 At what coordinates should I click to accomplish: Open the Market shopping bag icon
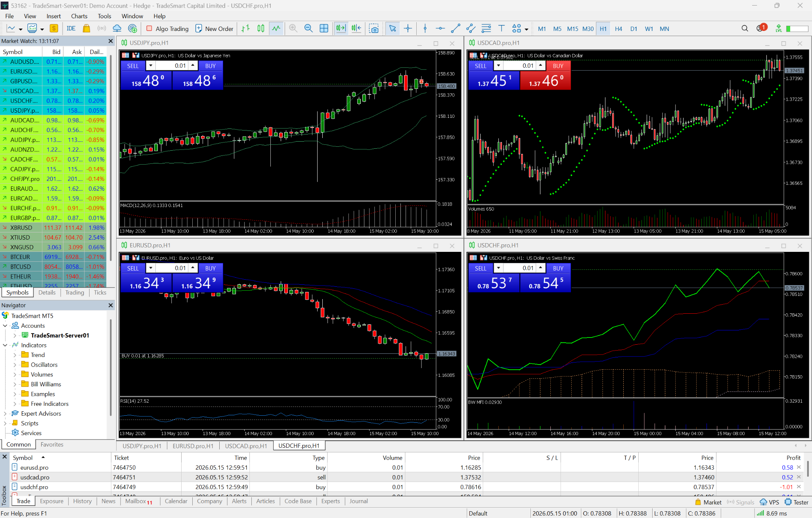coord(86,29)
